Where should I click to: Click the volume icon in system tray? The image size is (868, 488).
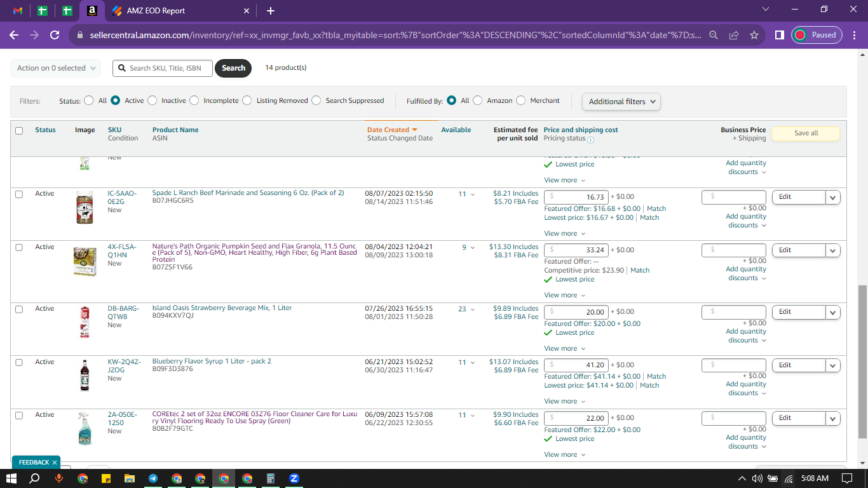point(757,478)
